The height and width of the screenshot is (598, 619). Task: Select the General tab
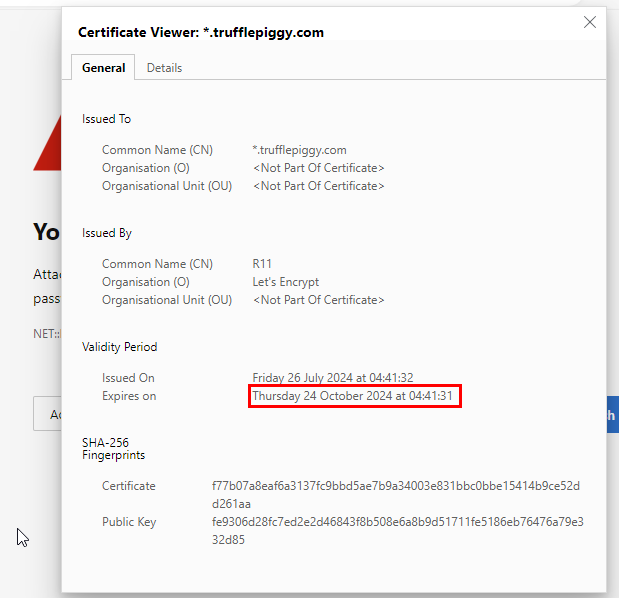[103, 68]
